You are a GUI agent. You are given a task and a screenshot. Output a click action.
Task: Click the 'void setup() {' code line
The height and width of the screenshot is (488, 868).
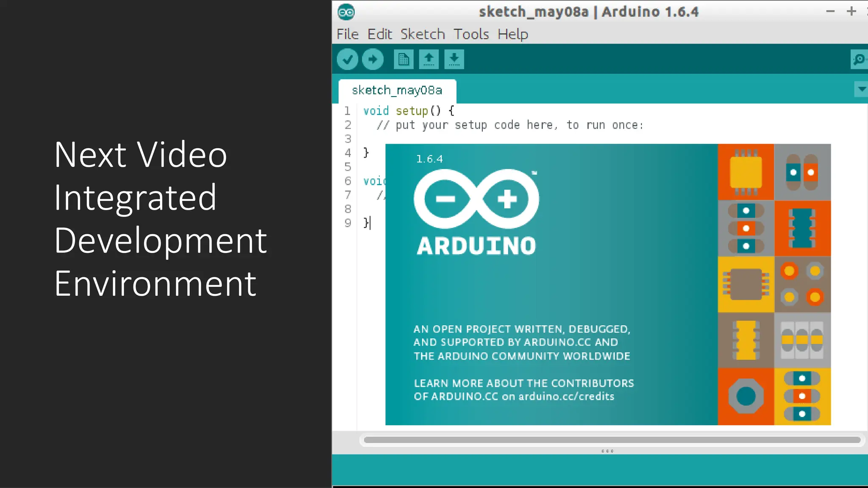[409, 111]
